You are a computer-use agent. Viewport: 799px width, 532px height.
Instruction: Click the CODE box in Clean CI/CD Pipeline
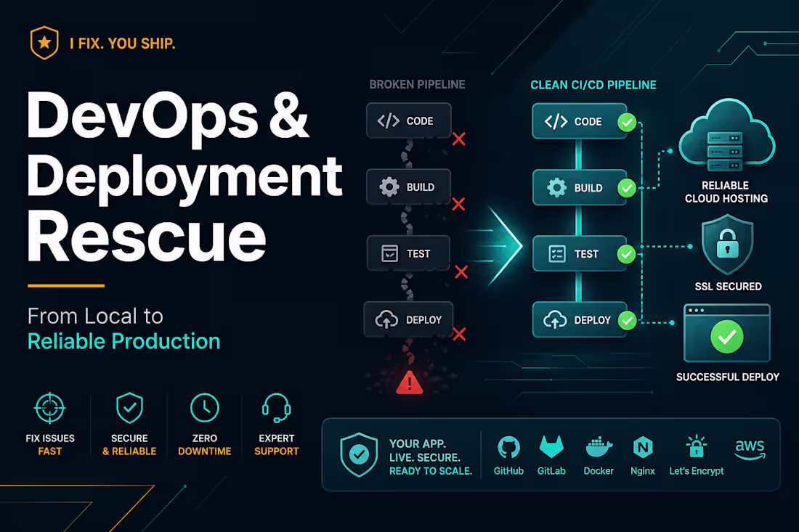580,121
